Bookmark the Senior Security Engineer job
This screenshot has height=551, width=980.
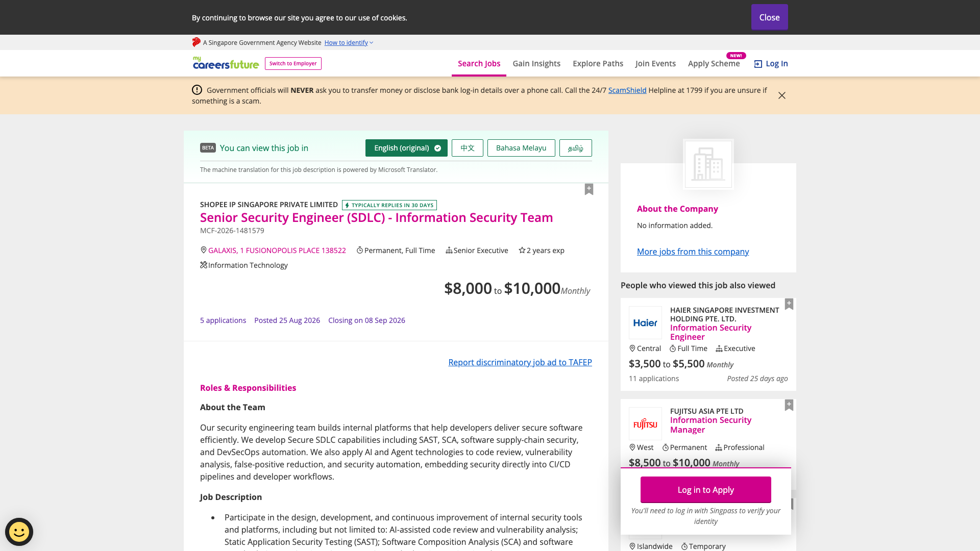pyautogui.click(x=589, y=189)
